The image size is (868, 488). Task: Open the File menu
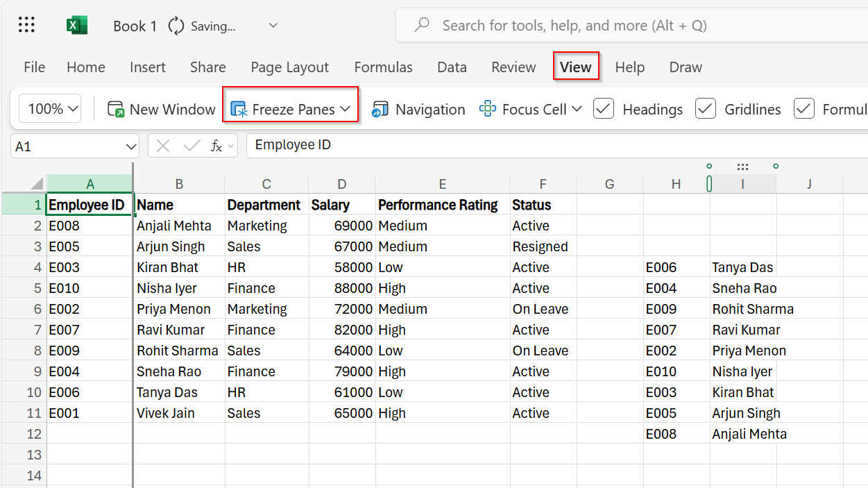(x=33, y=67)
